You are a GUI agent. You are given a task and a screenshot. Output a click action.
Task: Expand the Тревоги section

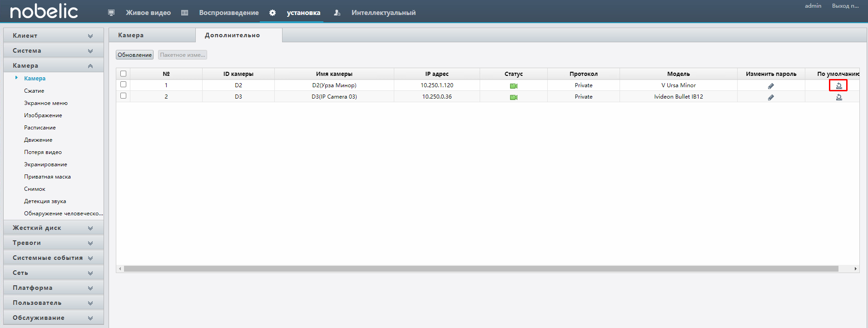54,243
